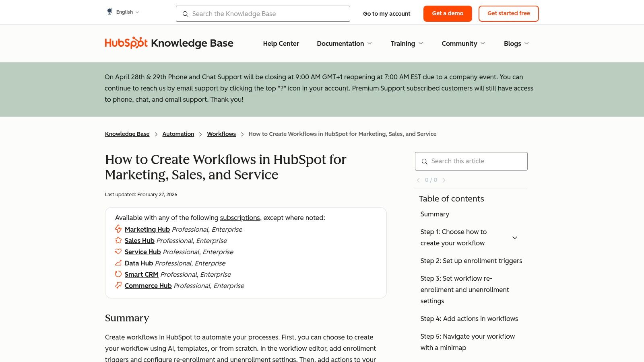Click the Commerce Hub icon

coord(118,285)
